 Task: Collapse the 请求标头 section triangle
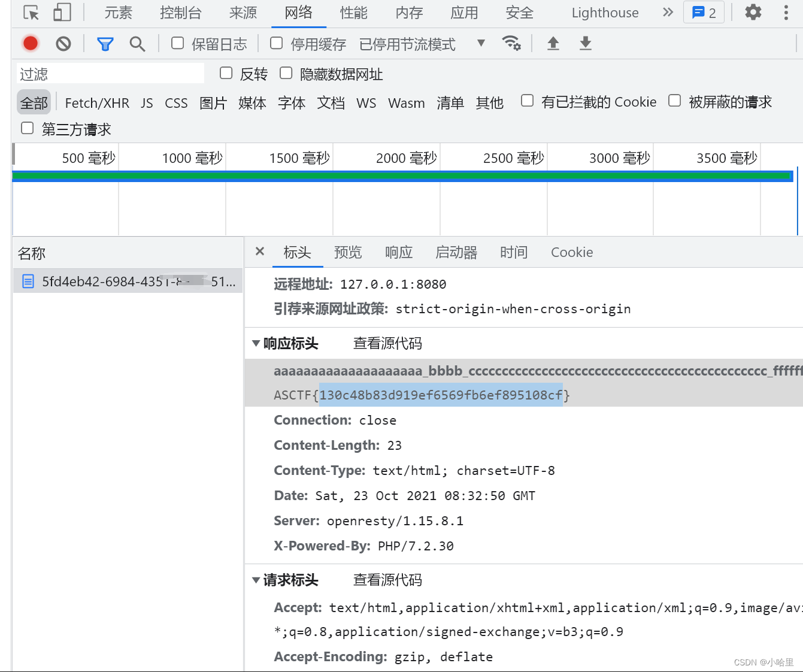coord(256,580)
